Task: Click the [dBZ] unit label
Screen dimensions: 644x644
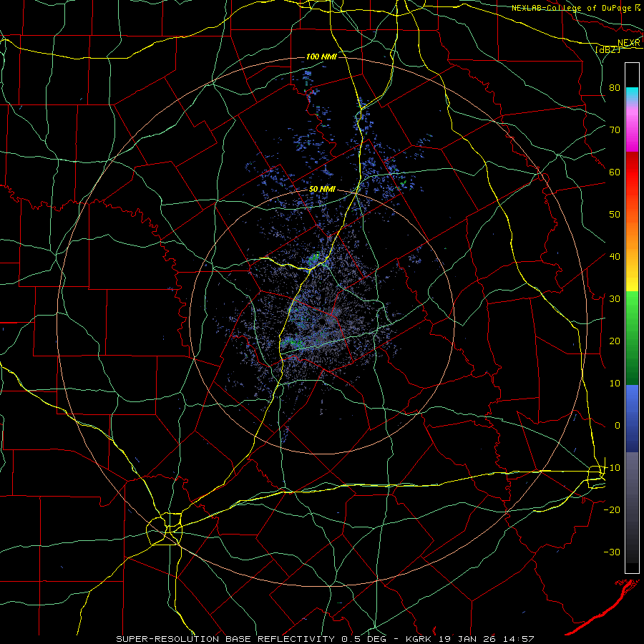Action: click(x=608, y=49)
